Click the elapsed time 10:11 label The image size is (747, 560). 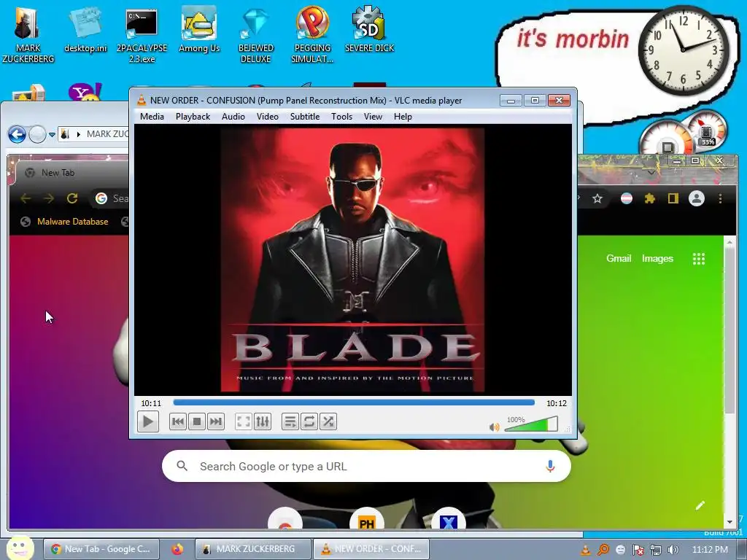coord(151,403)
